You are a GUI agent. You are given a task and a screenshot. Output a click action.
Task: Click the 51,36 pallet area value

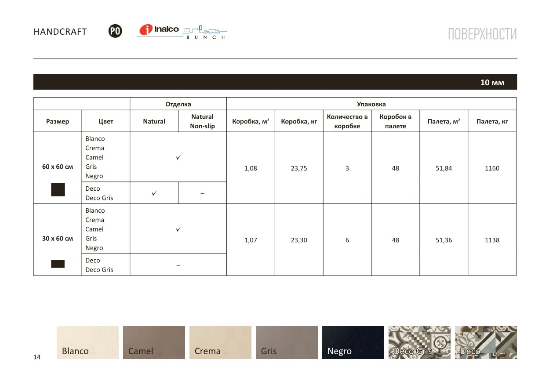444,240
